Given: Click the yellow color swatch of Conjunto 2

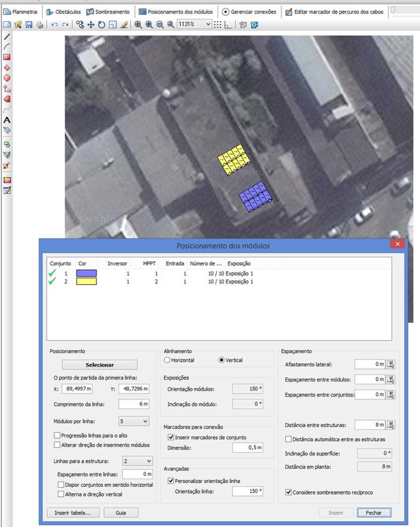Looking at the screenshot, I should click(86, 282).
